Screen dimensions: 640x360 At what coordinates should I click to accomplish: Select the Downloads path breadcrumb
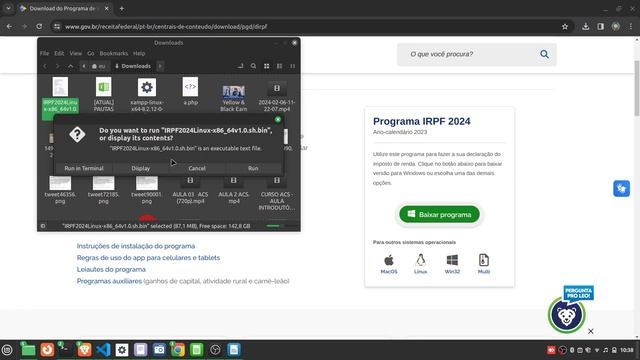[x=133, y=66]
